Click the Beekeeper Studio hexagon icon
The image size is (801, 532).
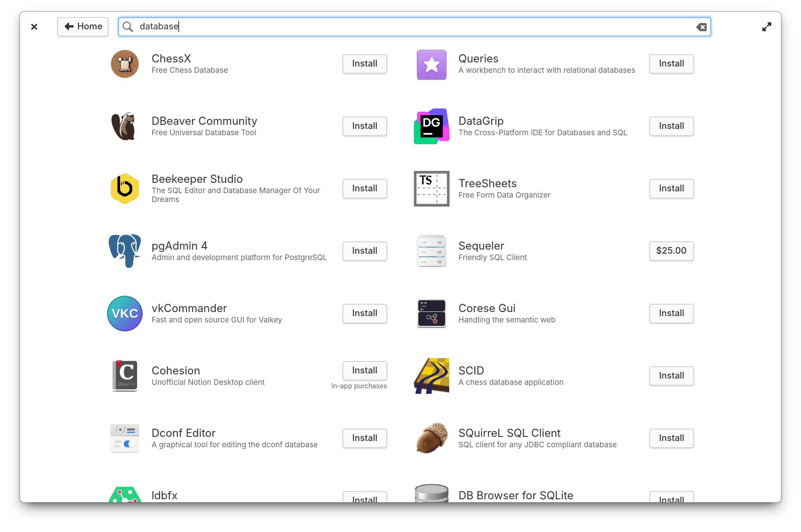[x=125, y=189]
